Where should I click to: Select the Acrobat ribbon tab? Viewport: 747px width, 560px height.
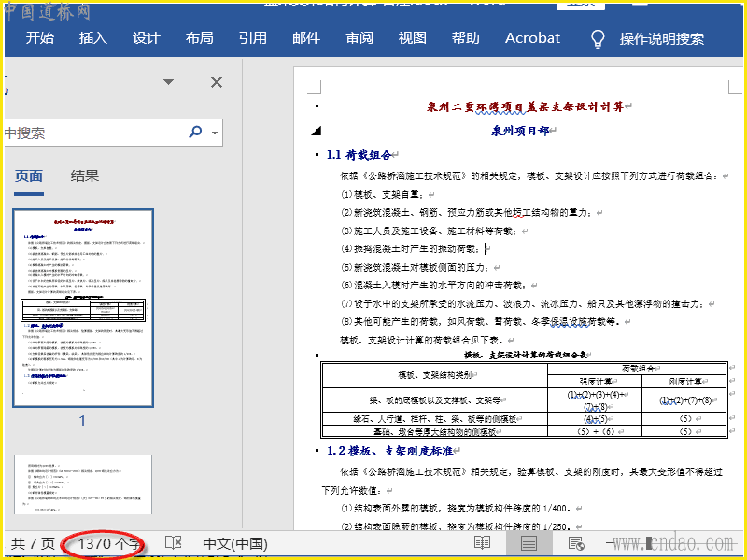[x=532, y=38]
